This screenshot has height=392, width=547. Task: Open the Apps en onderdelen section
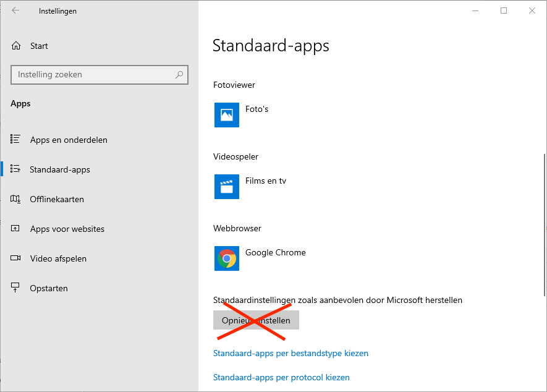coord(69,140)
